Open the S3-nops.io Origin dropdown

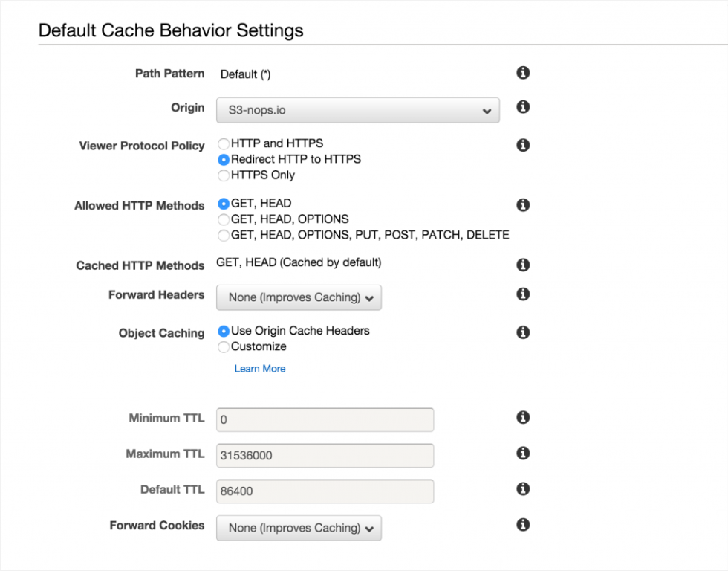(358, 110)
